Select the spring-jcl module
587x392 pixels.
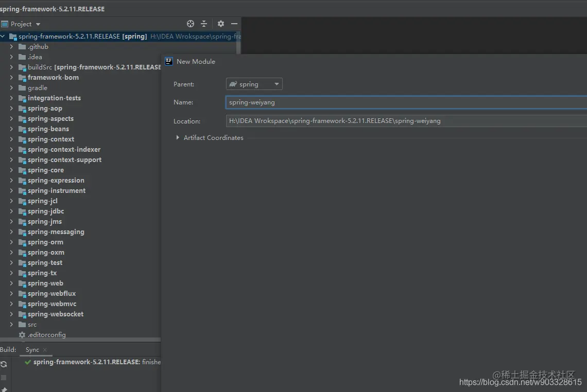pos(43,201)
